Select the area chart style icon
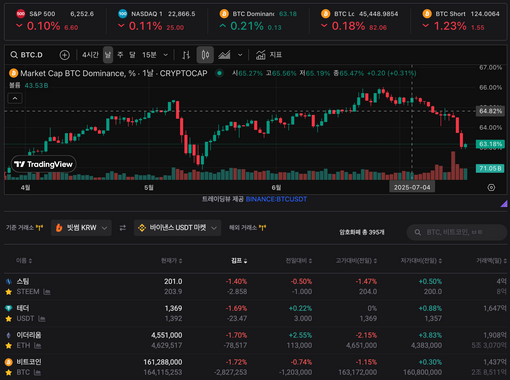This screenshot has width=510, height=380. [x=224, y=55]
